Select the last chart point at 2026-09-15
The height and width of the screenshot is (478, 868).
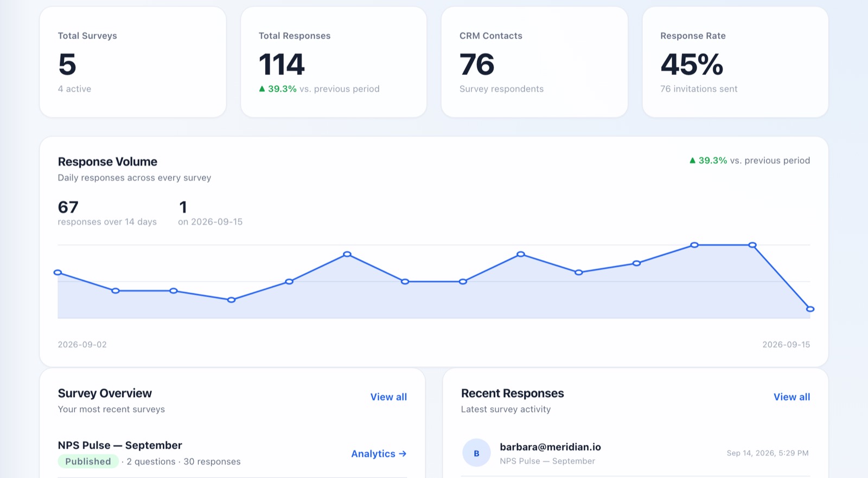pyautogui.click(x=810, y=309)
